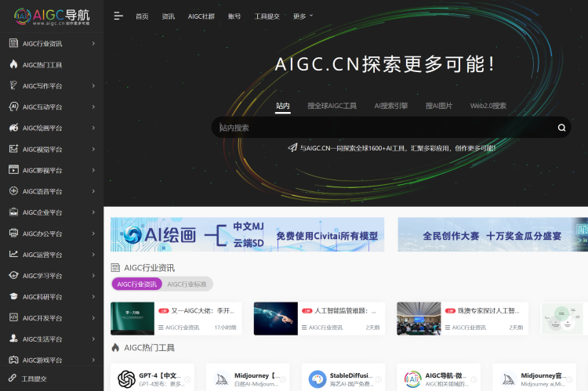Click the AIGC互动平台 chat icon

13,107
